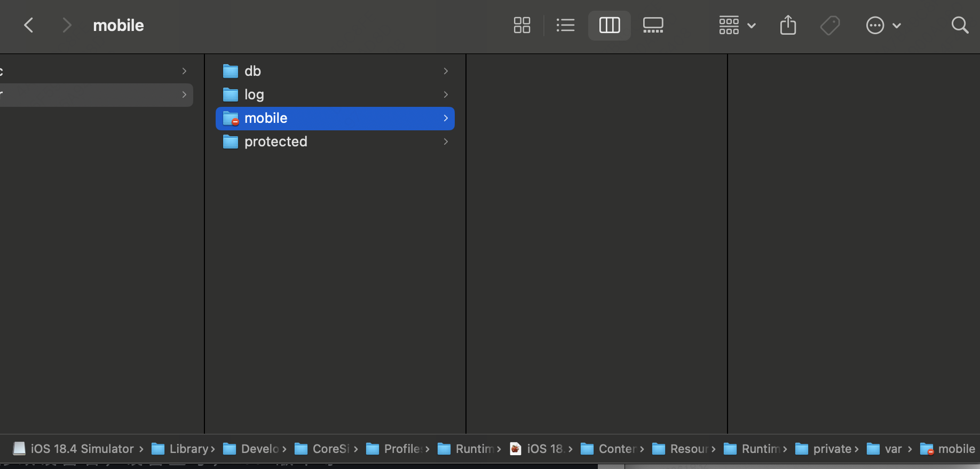Open the group-by options dropdown
Viewport: 980px width, 469px height.
737,25
